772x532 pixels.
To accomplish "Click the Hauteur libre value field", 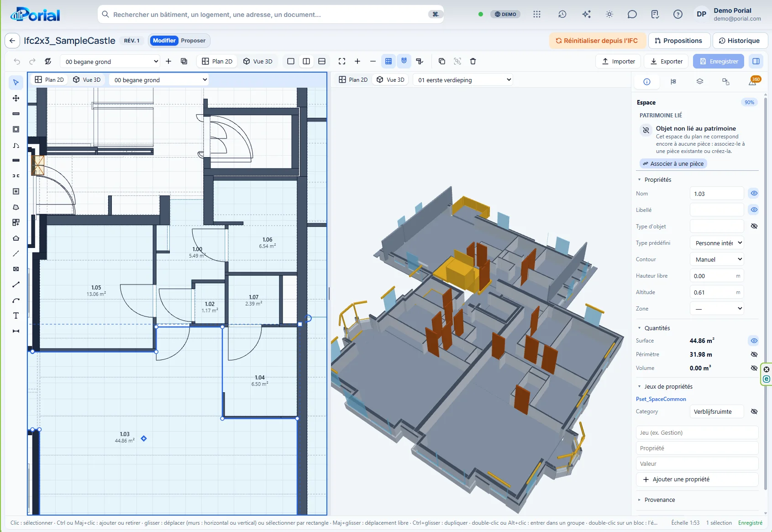I will coord(717,276).
